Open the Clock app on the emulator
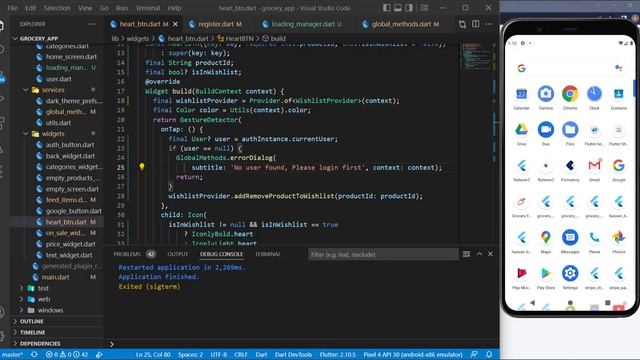Viewport: 640px width, 360px height. 594,94
